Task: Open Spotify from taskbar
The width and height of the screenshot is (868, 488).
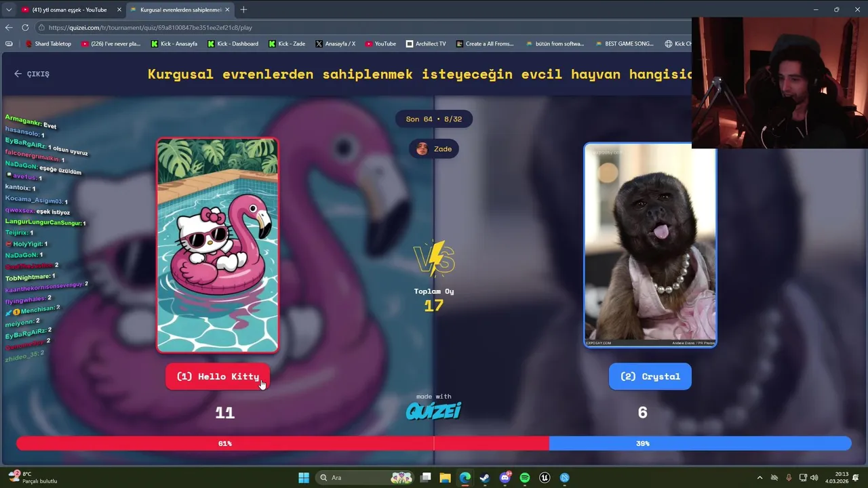Action: pyautogui.click(x=525, y=478)
